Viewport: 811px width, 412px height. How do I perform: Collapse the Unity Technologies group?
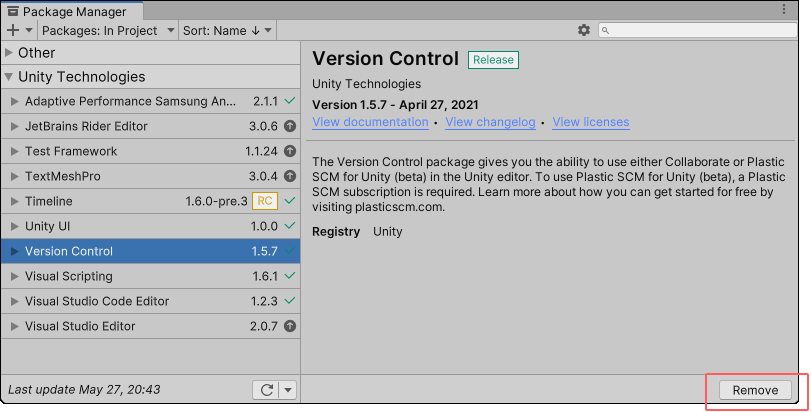point(9,77)
